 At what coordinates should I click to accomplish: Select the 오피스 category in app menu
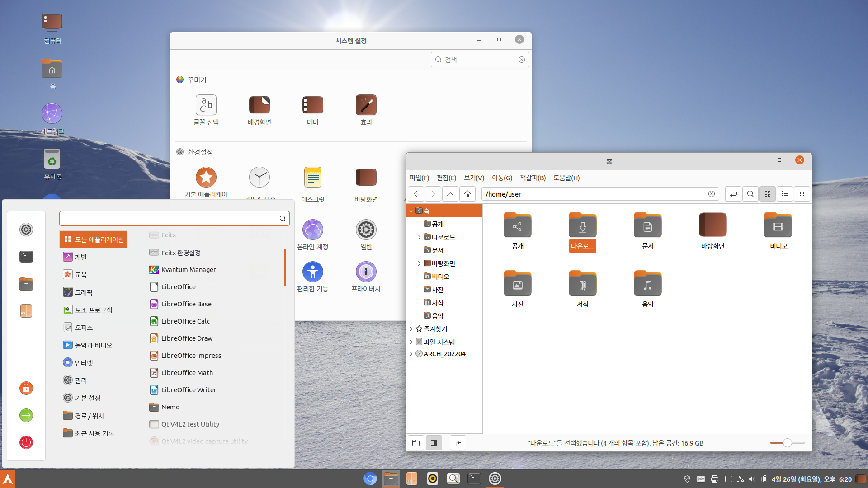pos(84,328)
